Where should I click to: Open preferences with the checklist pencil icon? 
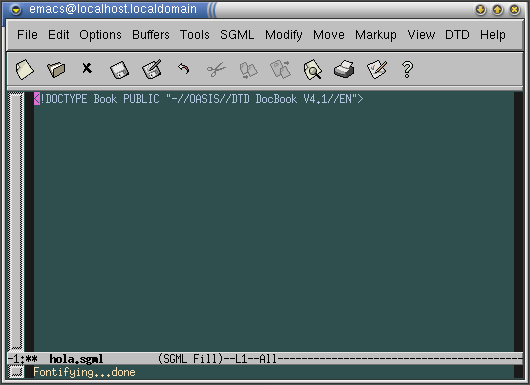(377, 69)
